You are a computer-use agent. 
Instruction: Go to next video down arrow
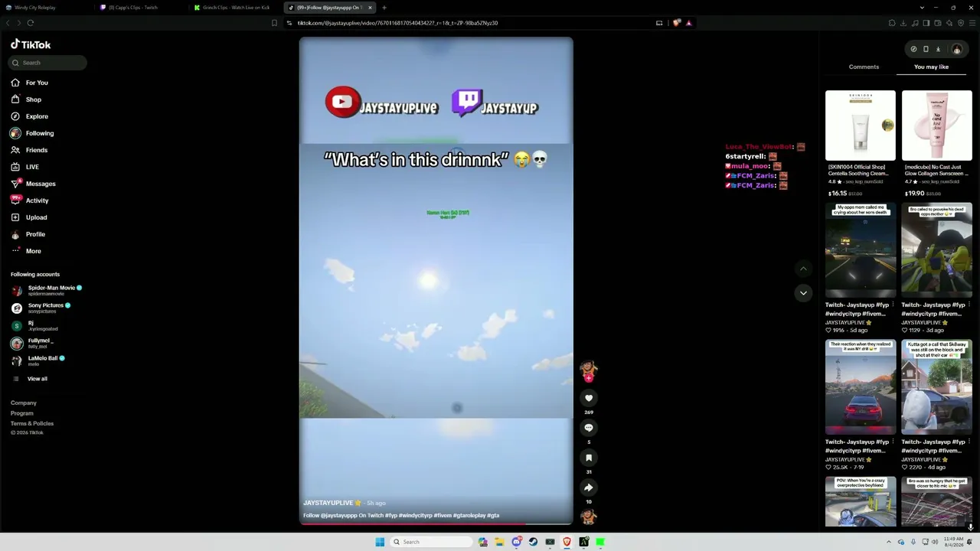[x=803, y=293]
